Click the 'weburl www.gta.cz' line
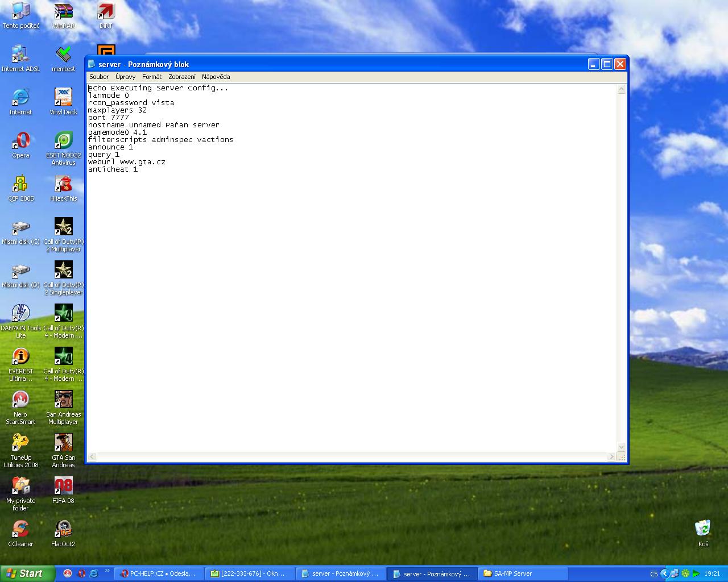This screenshot has height=582, width=728. coord(127,162)
